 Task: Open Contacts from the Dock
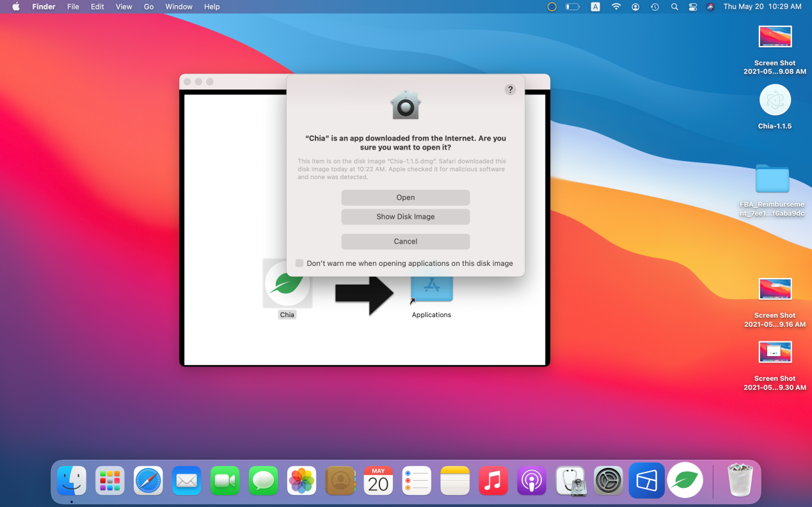tap(340, 481)
